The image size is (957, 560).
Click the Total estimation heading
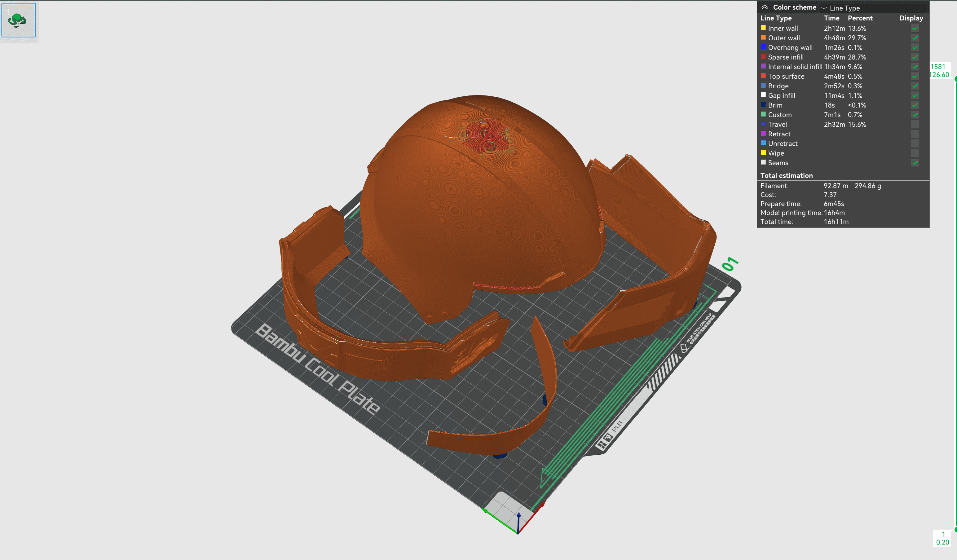[787, 175]
